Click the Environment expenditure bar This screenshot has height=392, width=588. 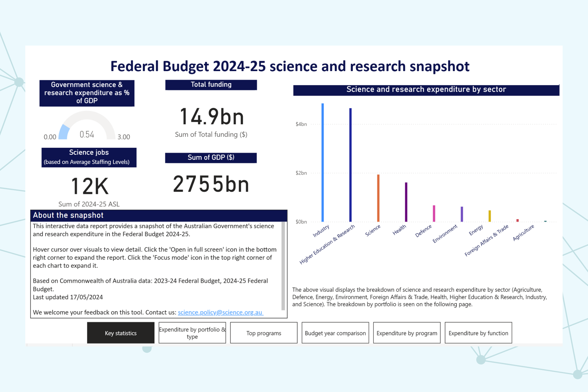point(462,215)
